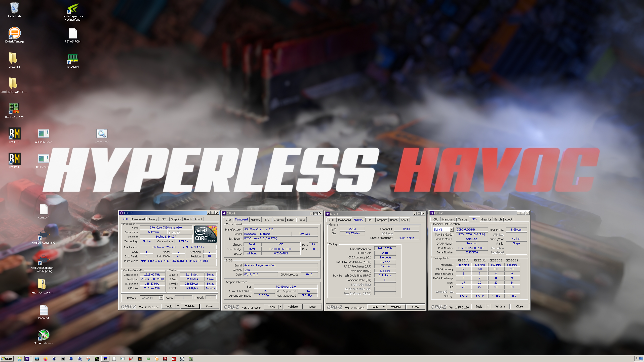The height and width of the screenshot is (362, 644).
Task: Select the afuwin64 folder icon
Action: 14,60
